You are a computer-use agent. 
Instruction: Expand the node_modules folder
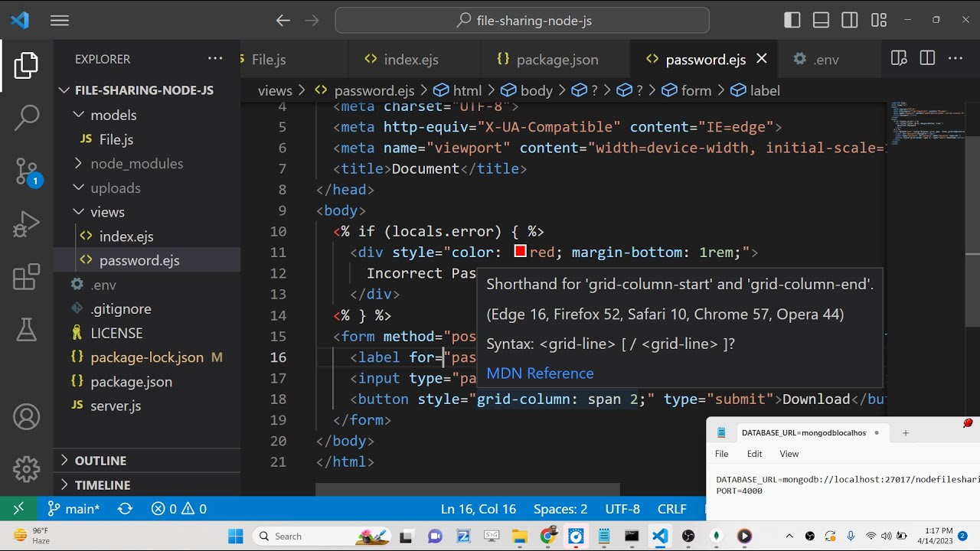(x=136, y=164)
